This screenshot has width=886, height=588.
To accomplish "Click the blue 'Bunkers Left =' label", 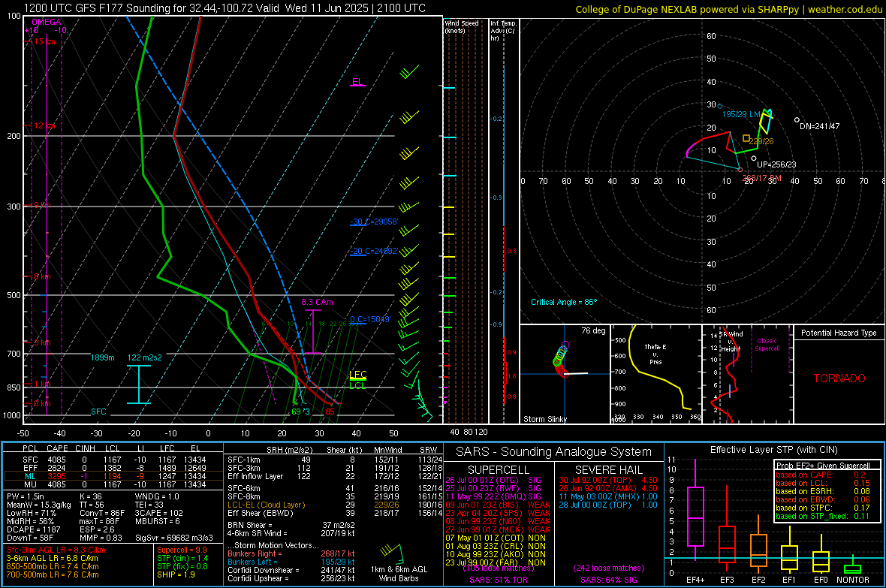I will pyautogui.click(x=252, y=562).
